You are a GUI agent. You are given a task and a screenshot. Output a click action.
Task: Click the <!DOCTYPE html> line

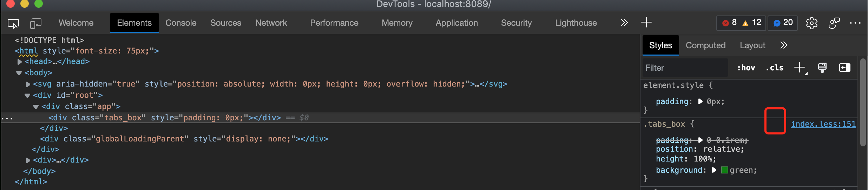(50, 40)
